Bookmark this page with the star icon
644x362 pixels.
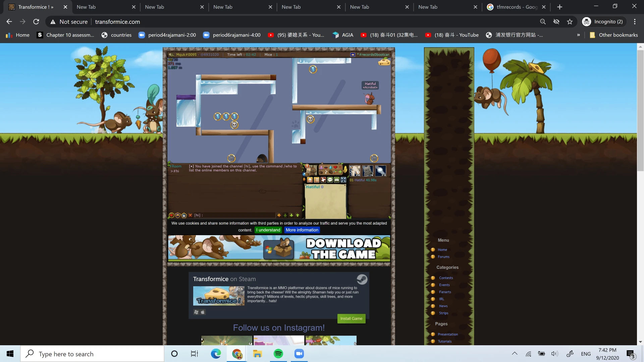pos(570,22)
